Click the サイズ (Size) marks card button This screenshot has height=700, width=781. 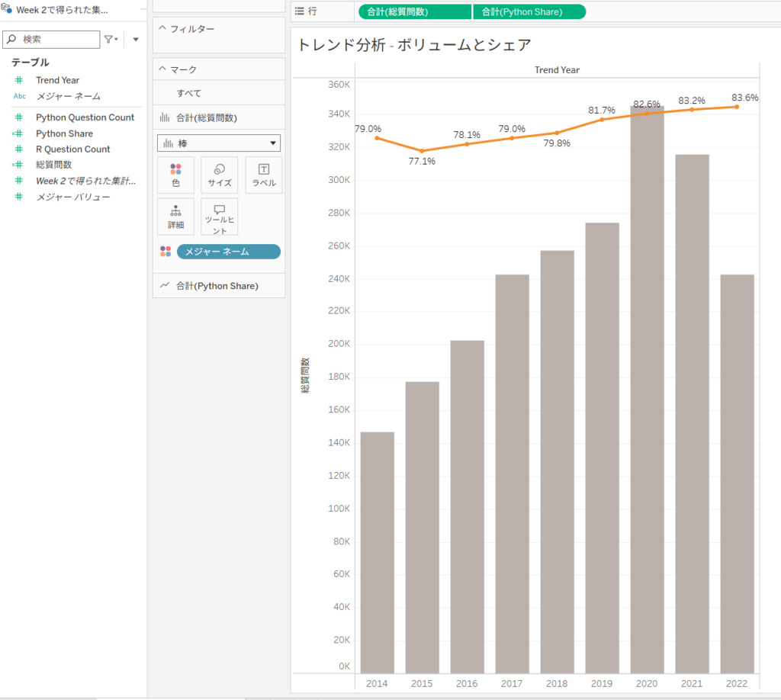point(219,175)
